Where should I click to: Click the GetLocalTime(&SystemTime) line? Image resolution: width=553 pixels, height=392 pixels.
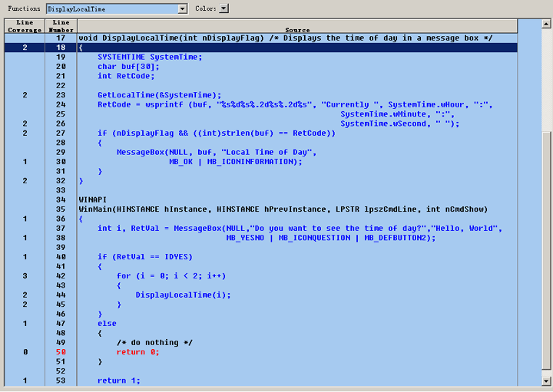point(160,95)
